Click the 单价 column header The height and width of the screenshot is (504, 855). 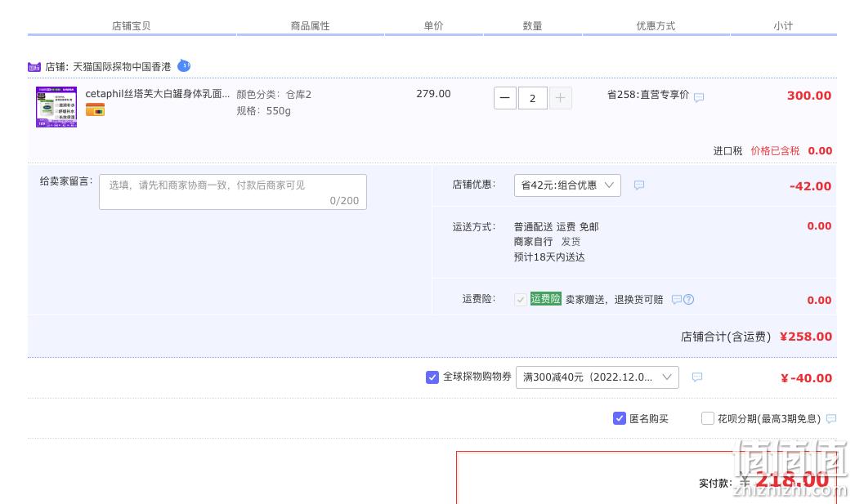tap(433, 25)
